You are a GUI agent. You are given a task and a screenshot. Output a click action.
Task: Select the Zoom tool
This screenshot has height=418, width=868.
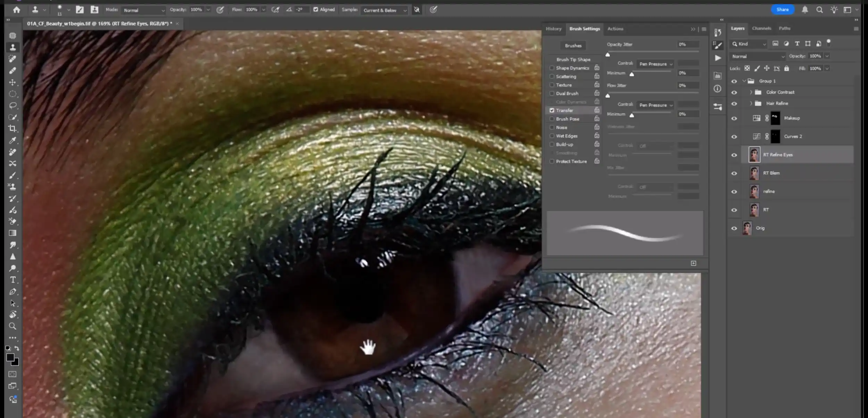(12, 326)
